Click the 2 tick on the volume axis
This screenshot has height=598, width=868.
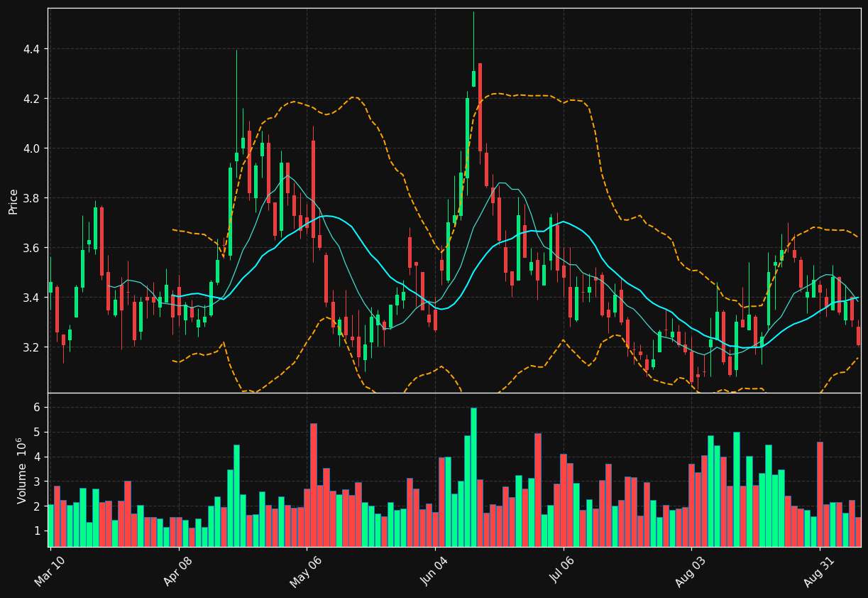click(36, 506)
